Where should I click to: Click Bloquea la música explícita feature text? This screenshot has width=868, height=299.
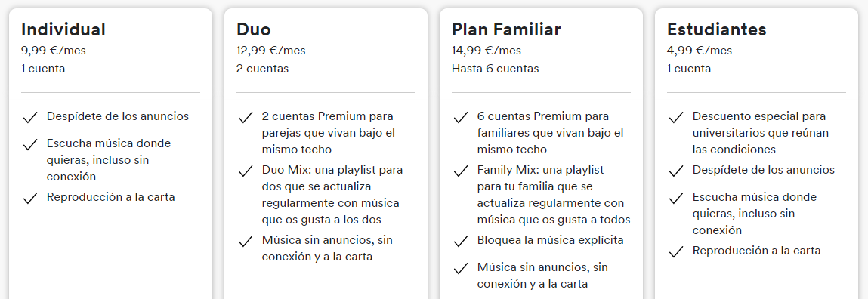(550, 240)
